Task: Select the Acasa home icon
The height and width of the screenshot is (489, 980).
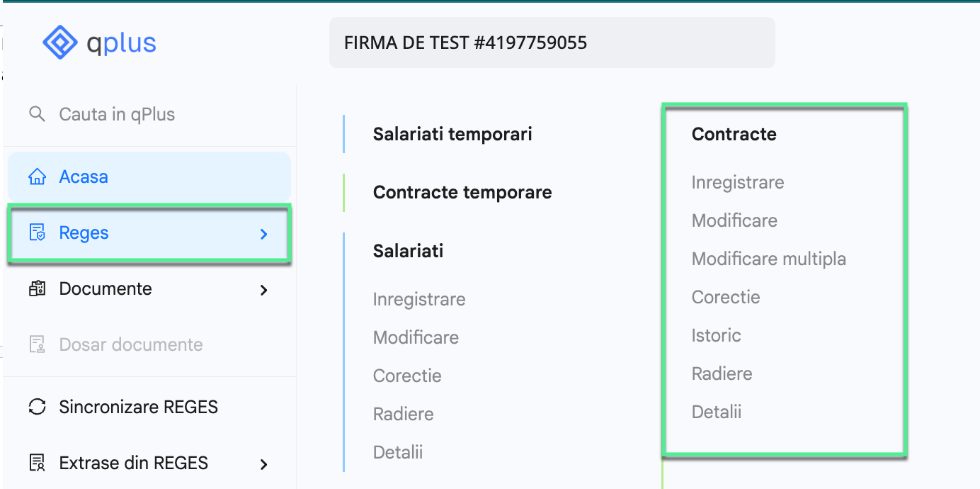Action: (37, 176)
